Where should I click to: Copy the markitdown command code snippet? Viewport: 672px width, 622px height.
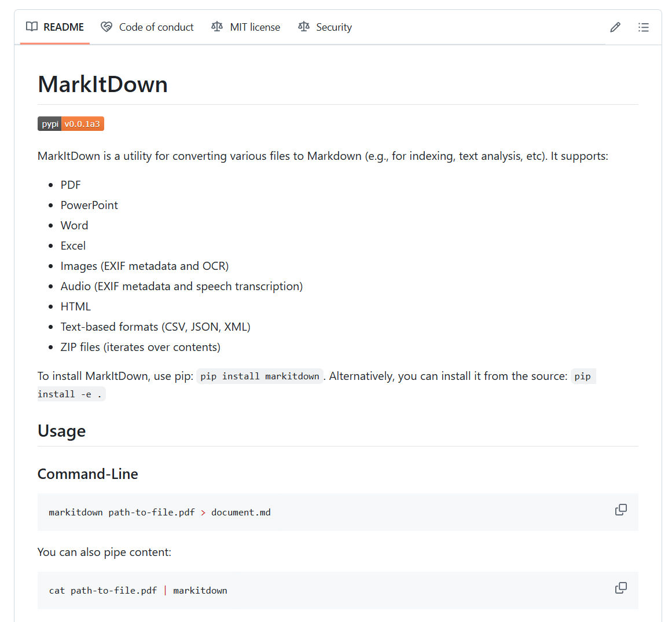(x=620, y=510)
